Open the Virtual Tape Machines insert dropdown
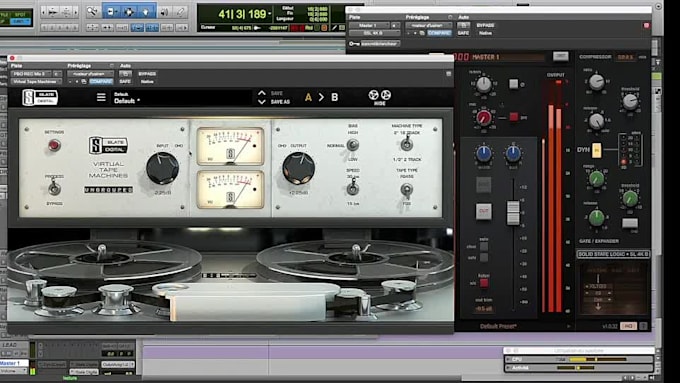Screen dimensions: 680x383 [36, 82]
